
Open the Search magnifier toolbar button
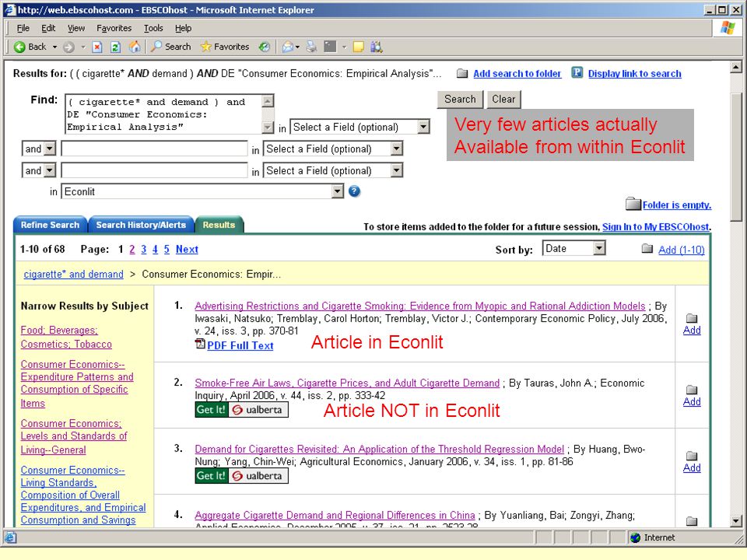tap(171, 47)
